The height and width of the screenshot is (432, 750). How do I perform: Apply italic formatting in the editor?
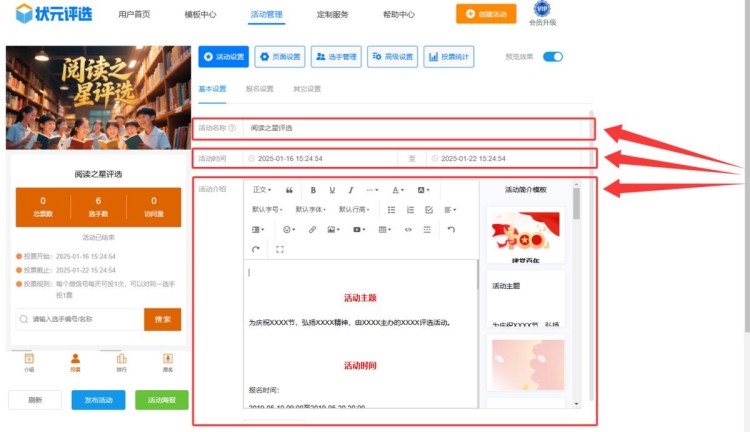pyautogui.click(x=350, y=190)
